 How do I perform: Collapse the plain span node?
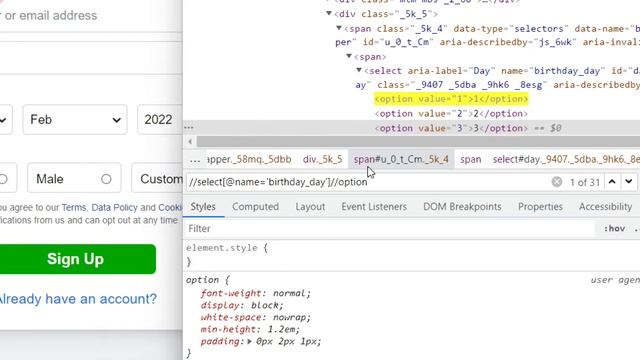coord(349,56)
